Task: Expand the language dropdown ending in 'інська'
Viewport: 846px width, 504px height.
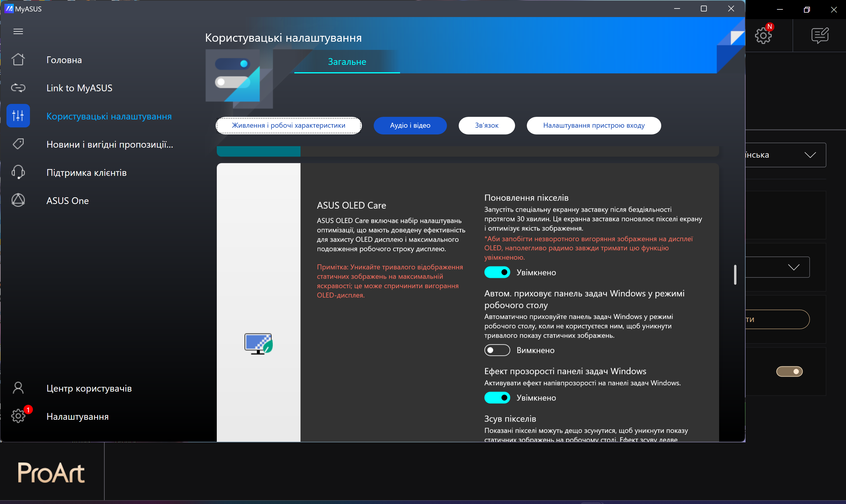Action: (810, 155)
